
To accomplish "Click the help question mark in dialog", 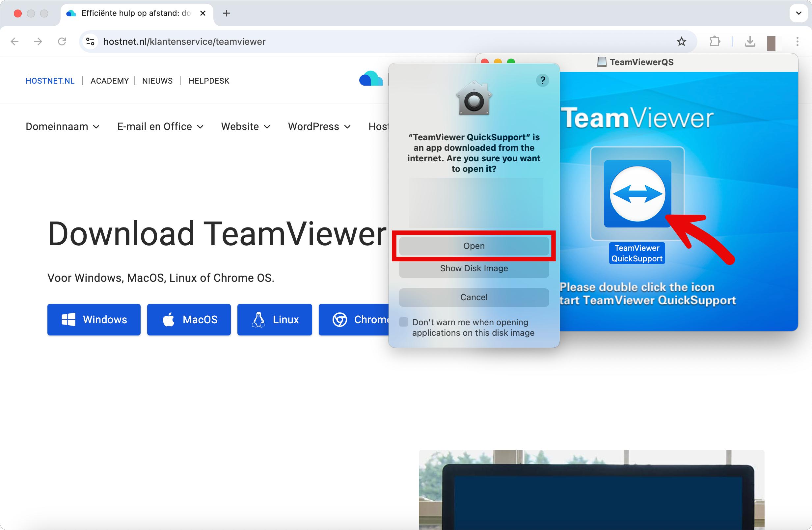I will pyautogui.click(x=542, y=81).
